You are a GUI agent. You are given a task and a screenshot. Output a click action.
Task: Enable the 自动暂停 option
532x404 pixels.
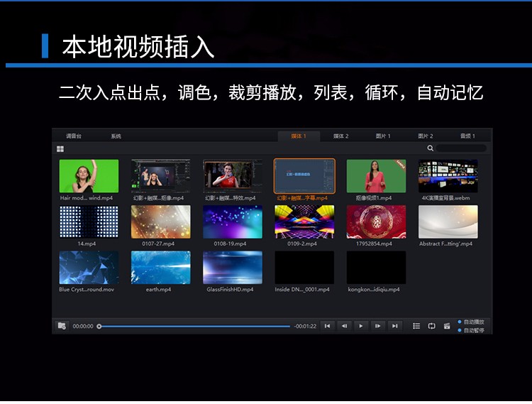(460, 330)
